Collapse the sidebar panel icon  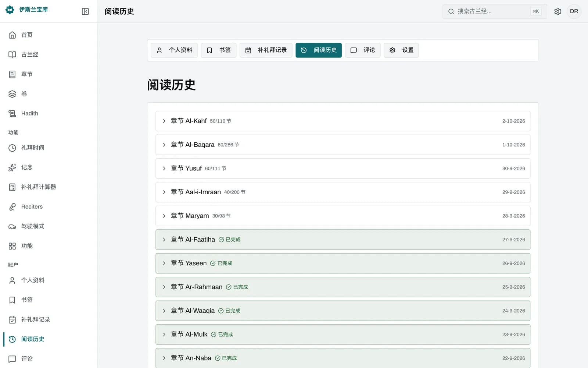[x=85, y=11]
